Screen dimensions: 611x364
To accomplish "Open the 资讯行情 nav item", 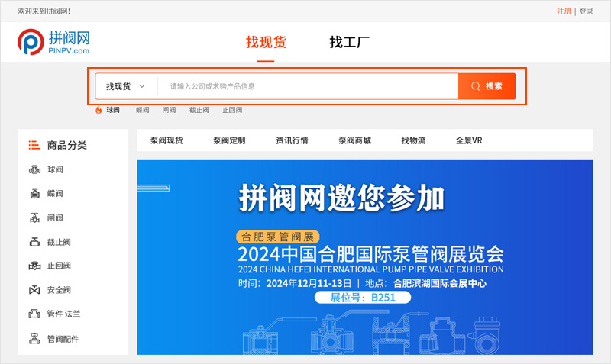I will tap(292, 140).
